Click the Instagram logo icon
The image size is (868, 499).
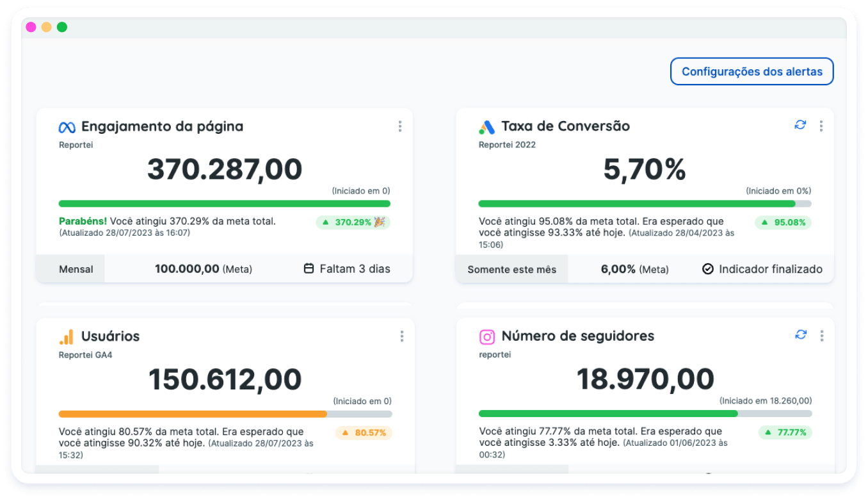tap(487, 336)
